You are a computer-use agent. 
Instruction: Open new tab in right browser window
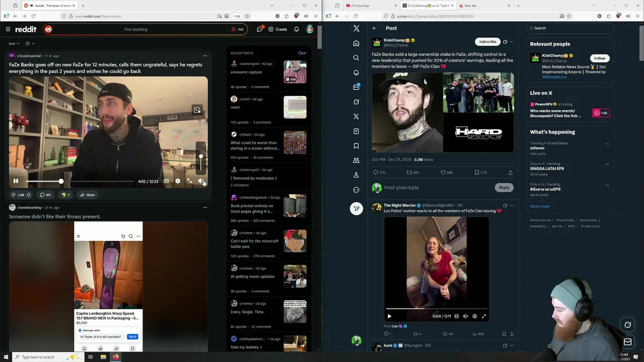click(x=518, y=6)
